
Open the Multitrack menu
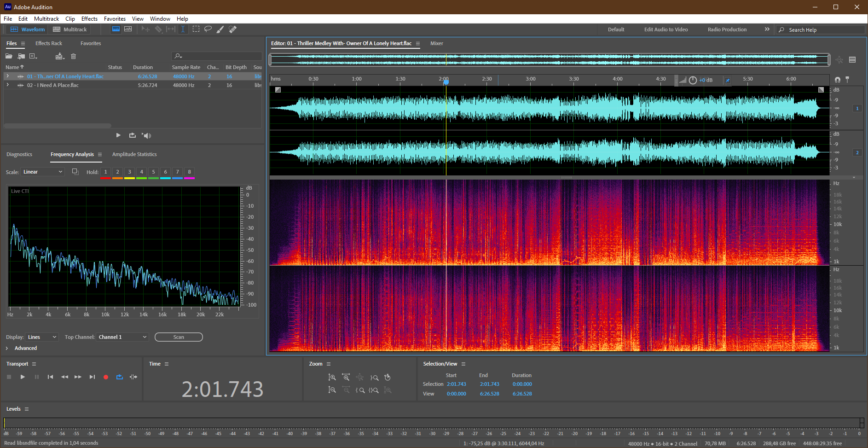pos(46,19)
